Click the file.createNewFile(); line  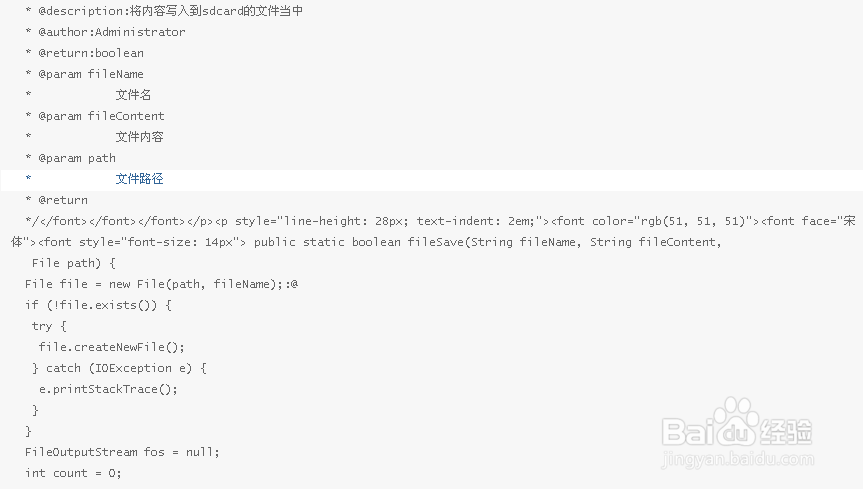click(x=112, y=347)
